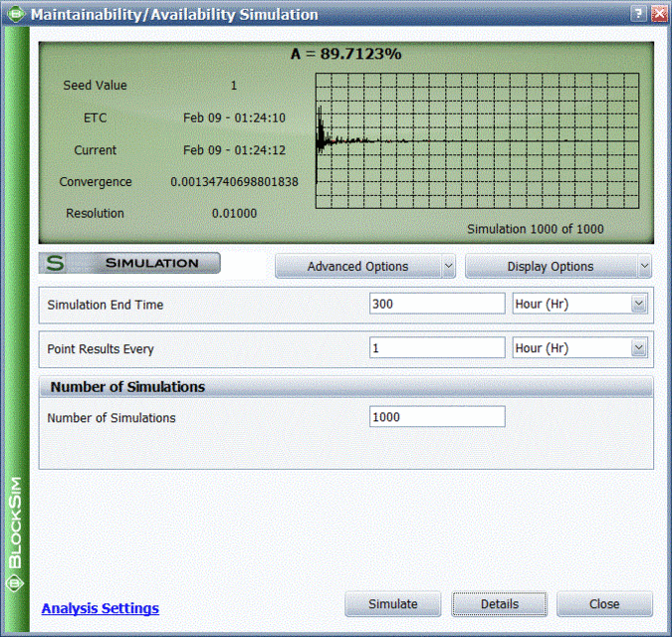
Task: Click the Simulation 1000 of 1000 status text
Action: point(536,229)
